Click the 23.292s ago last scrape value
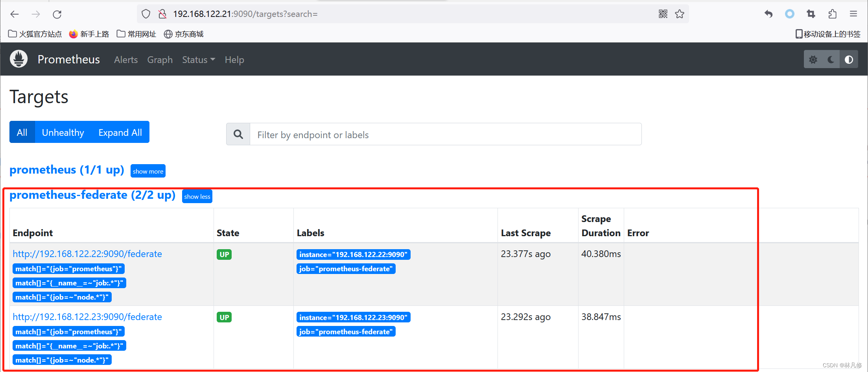This screenshot has width=868, height=372. tap(526, 317)
